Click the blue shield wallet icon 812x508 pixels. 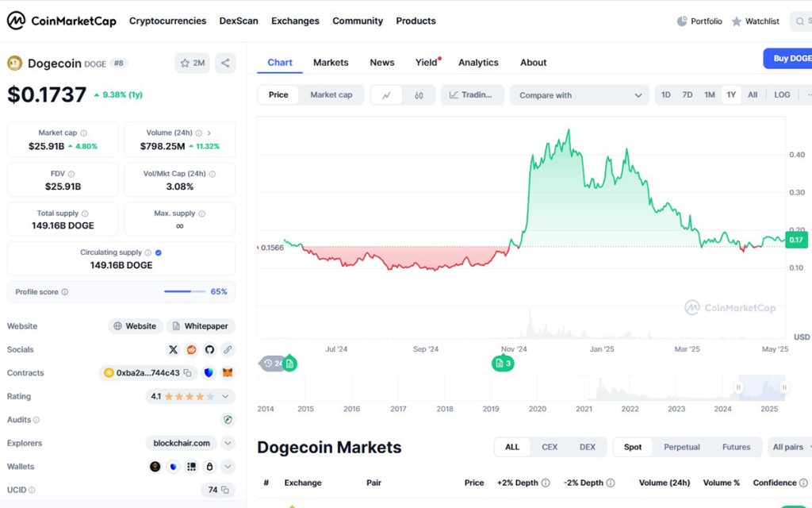[x=174, y=467]
